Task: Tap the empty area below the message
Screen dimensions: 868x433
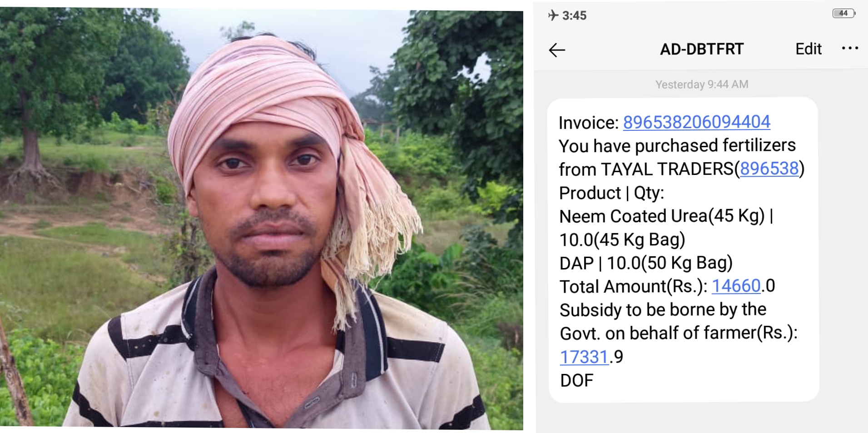Action: (702, 418)
